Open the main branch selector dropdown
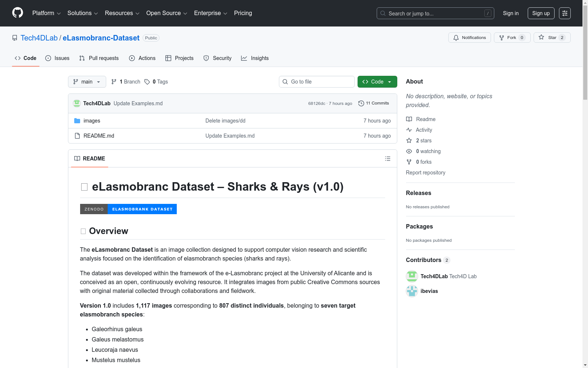The image size is (588, 368). 87,82
